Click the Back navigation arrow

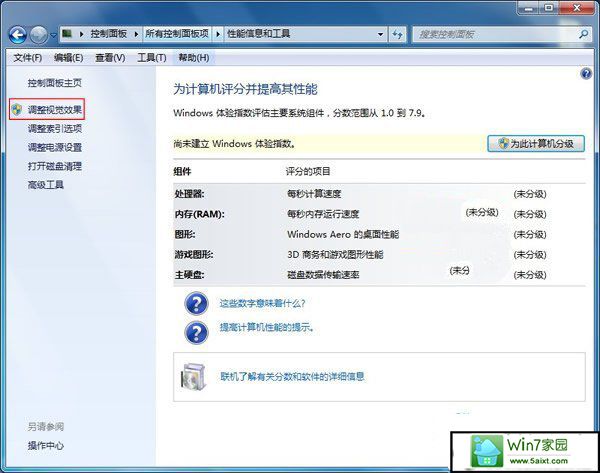tap(18, 35)
